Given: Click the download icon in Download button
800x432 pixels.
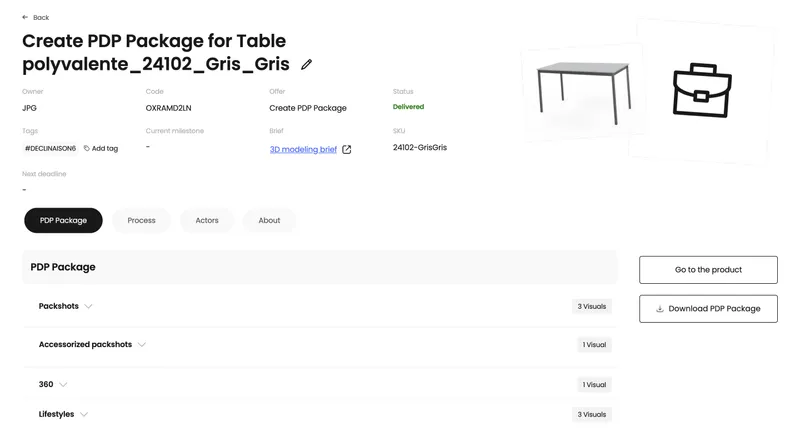Looking at the screenshot, I should click(x=659, y=309).
